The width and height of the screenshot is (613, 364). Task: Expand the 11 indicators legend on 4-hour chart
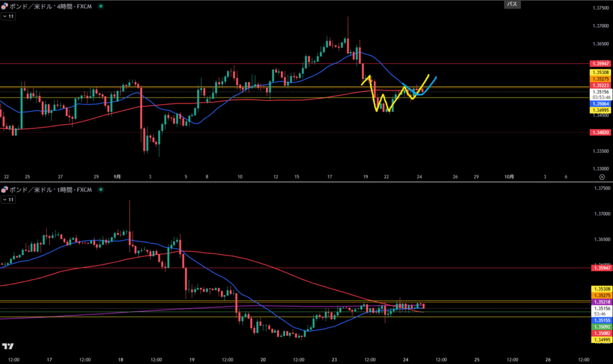tap(8, 16)
